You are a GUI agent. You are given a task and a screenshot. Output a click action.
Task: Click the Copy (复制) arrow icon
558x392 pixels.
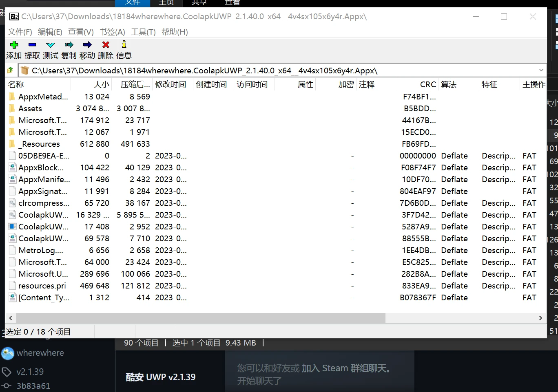point(69,45)
